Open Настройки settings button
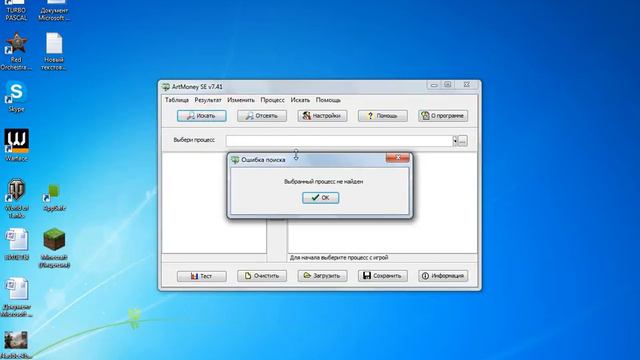The width and height of the screenshot is (640, 360). pos(322,116)
